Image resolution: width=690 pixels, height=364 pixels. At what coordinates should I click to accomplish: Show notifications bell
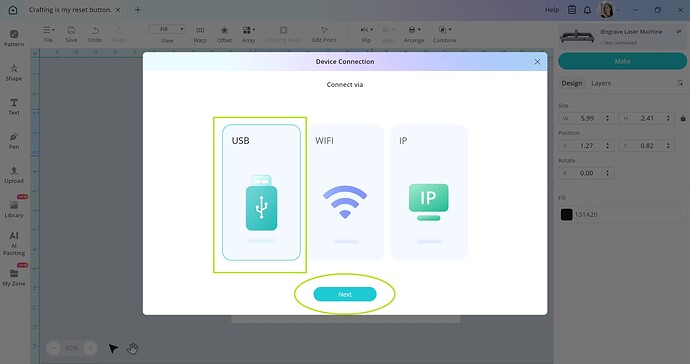(x=587, y=10)
